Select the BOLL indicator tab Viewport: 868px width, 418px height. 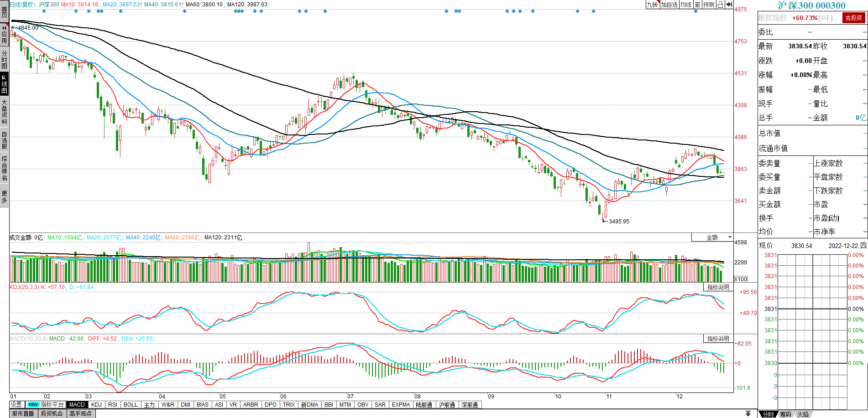click(131, 404)
